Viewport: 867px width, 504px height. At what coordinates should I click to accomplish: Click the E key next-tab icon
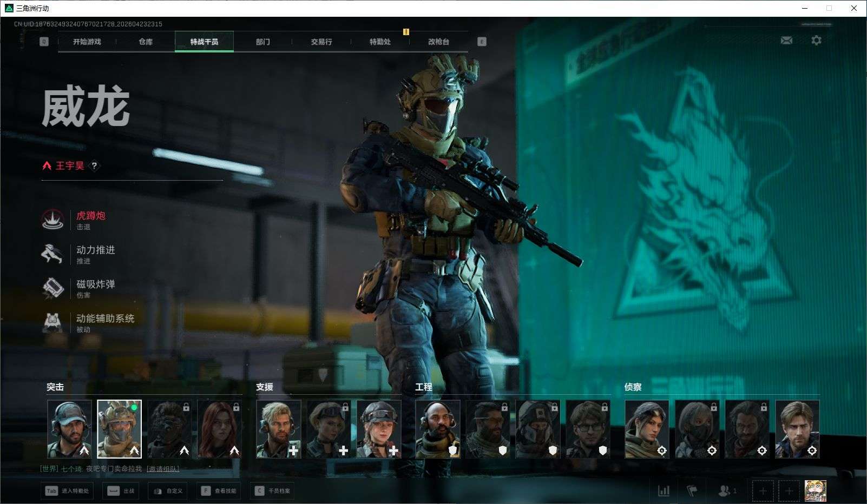(482, 42)
